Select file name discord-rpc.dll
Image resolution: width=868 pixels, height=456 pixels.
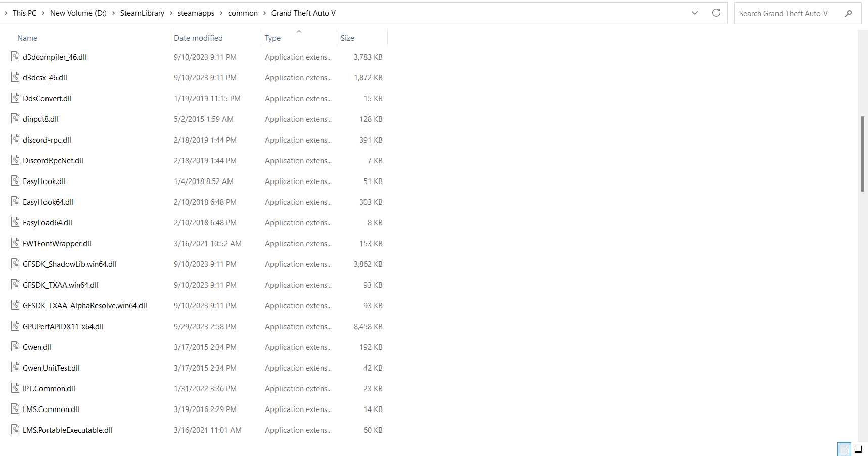pos(47,140)
